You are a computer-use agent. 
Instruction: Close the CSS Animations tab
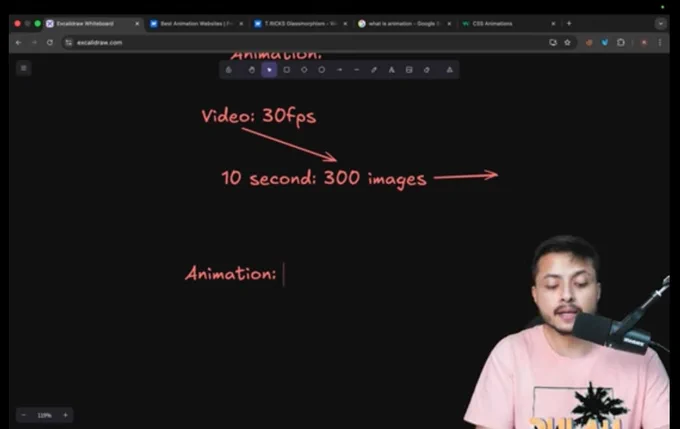tap(553, 24)
